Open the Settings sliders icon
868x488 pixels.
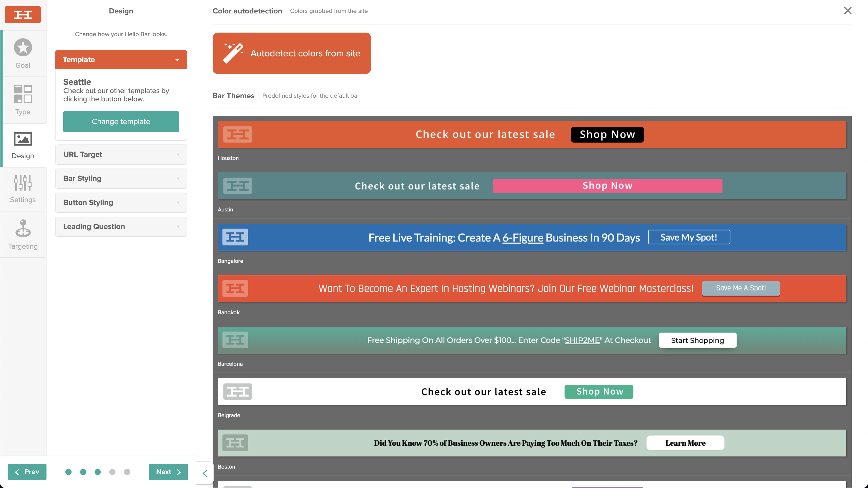pos(22,183)
